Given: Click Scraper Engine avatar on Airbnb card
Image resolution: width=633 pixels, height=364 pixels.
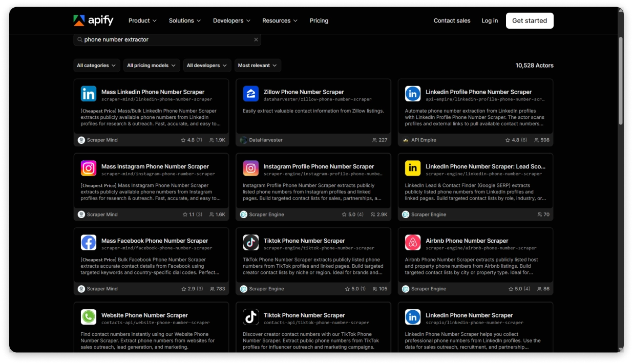Looking at the screenshot, I should point(406,289).
